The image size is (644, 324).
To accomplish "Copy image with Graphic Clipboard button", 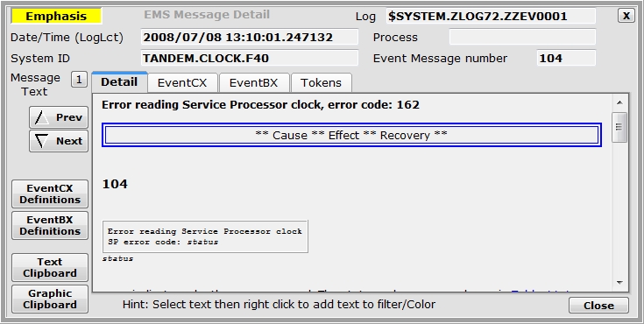I will (50, 299).
